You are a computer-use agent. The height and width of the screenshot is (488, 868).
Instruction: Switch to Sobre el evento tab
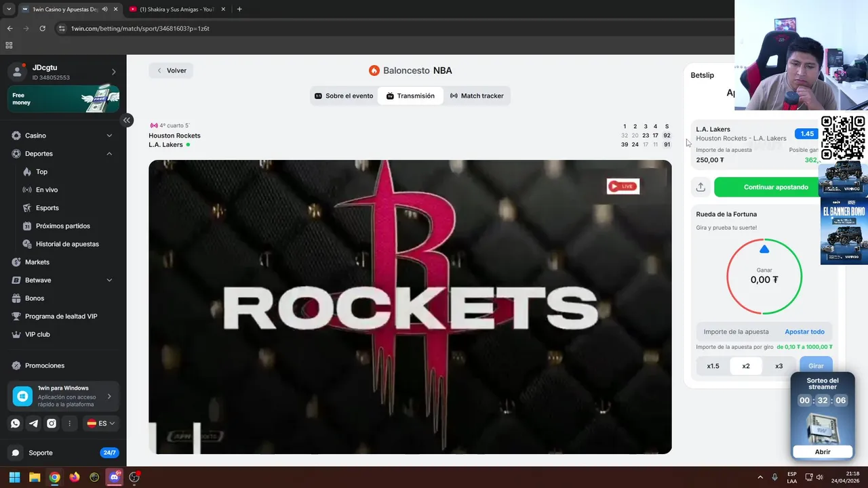click(344, 96)
